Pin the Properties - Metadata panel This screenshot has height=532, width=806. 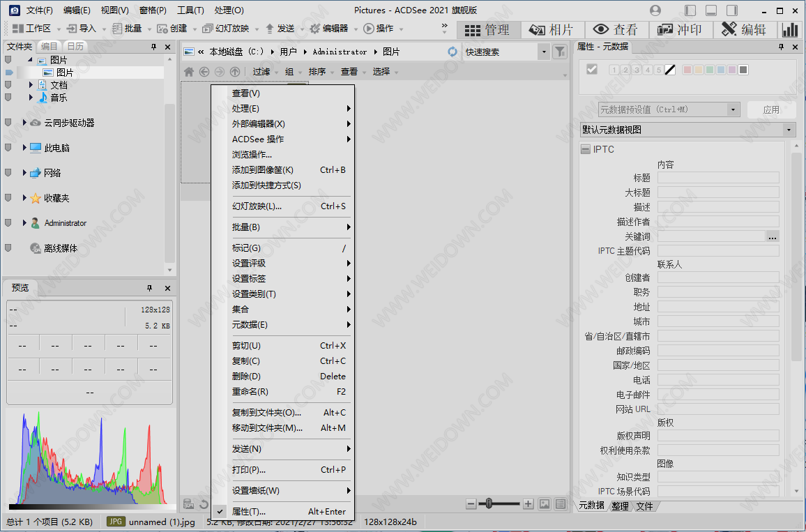[x=781, y=47]
